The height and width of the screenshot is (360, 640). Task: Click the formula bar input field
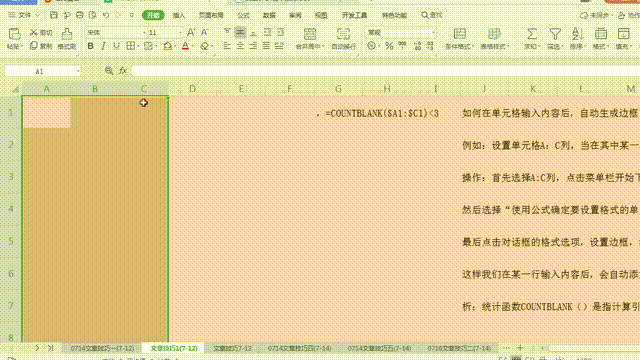pyautogui.click(x=386, y=71)
